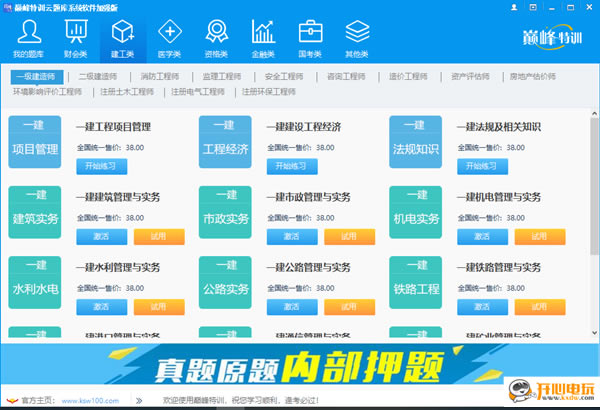Open the 医学类 category icon
The image size is (600, 410).
[170, 38]
